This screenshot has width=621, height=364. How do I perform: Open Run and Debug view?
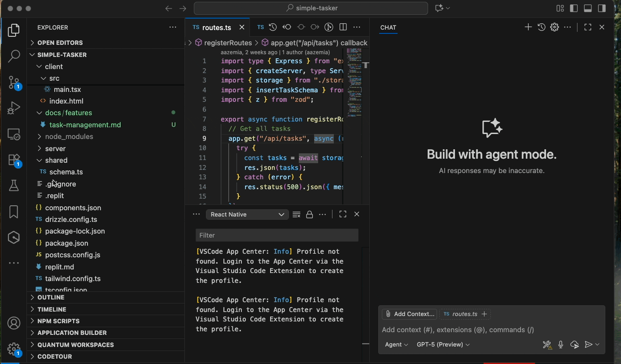(x=13, y=108)
